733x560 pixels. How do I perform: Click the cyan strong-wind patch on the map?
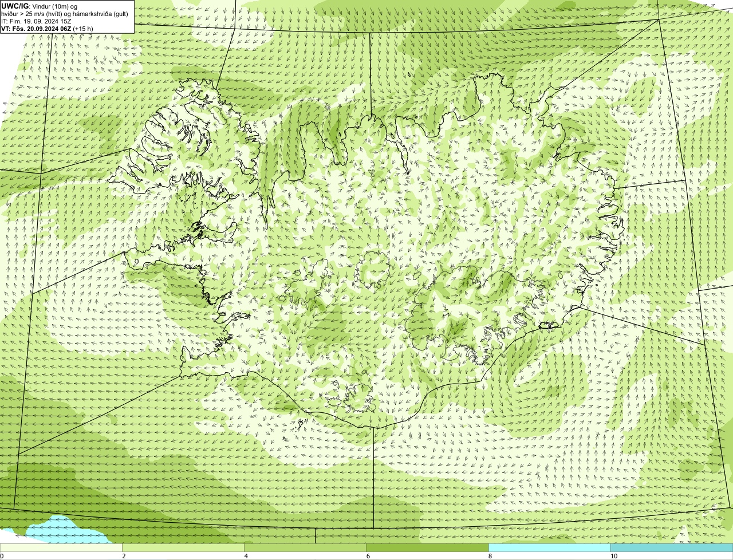(x=66, y=530)
